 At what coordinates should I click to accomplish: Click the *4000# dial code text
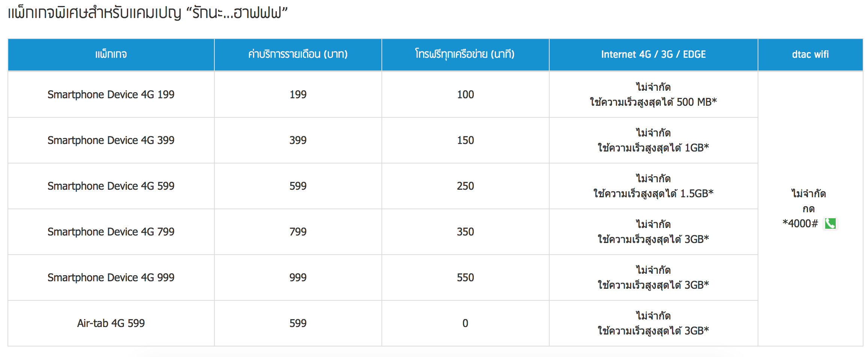point(800,223)
